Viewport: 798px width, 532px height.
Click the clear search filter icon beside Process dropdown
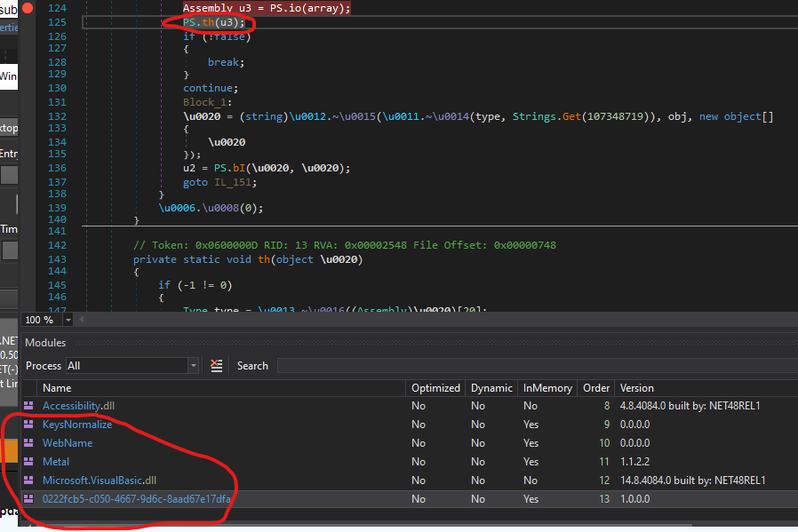[x=217, y=366]
